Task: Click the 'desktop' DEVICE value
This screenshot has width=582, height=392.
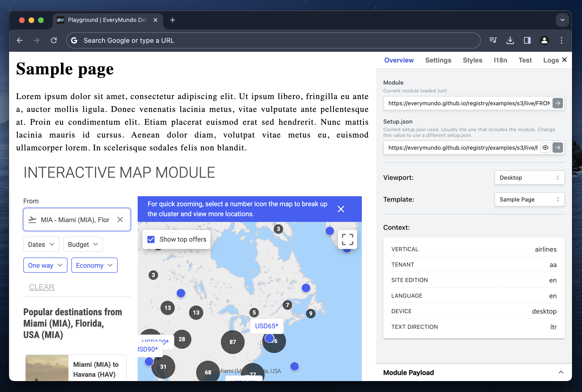Action: [544, 311]
